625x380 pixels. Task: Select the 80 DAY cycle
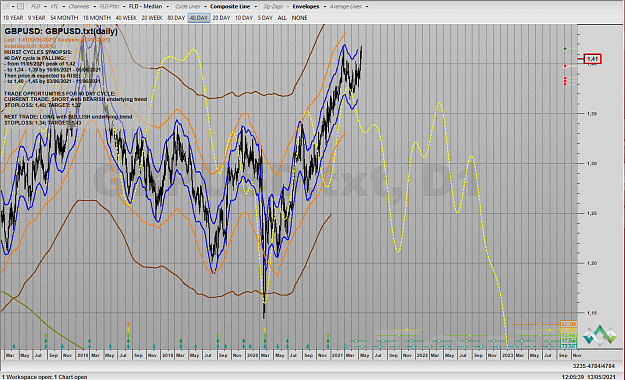[x=176, y=18]
